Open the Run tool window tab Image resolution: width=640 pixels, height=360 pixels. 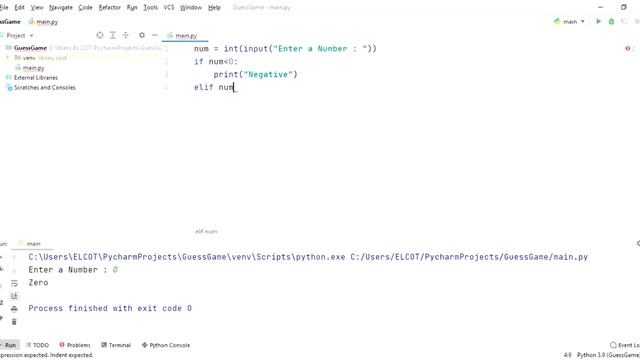[x=9, y=345]
